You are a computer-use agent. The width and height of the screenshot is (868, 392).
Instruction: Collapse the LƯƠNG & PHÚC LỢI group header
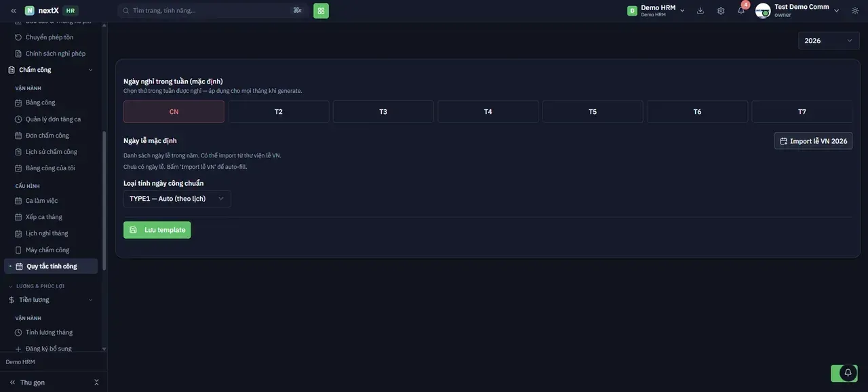(x=37, y=286)
